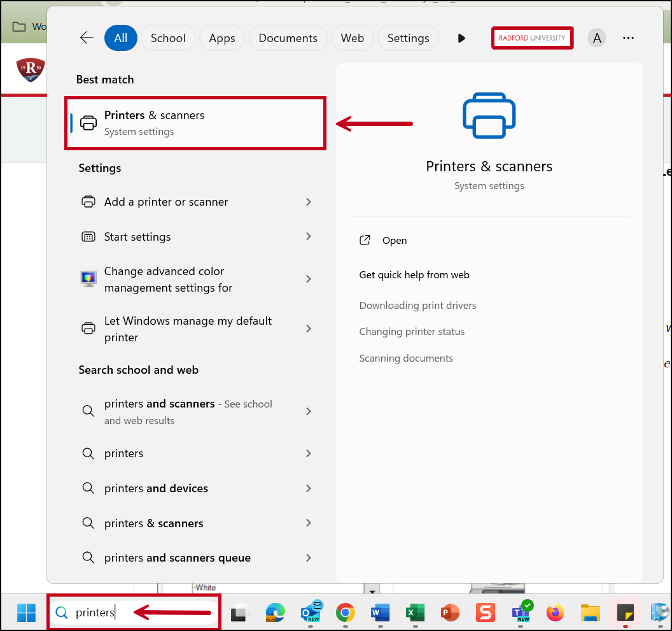The width and height of the screenshot is (672, 631).
Task: Open the Downloading print drivers help link
Action: (417, 306)
